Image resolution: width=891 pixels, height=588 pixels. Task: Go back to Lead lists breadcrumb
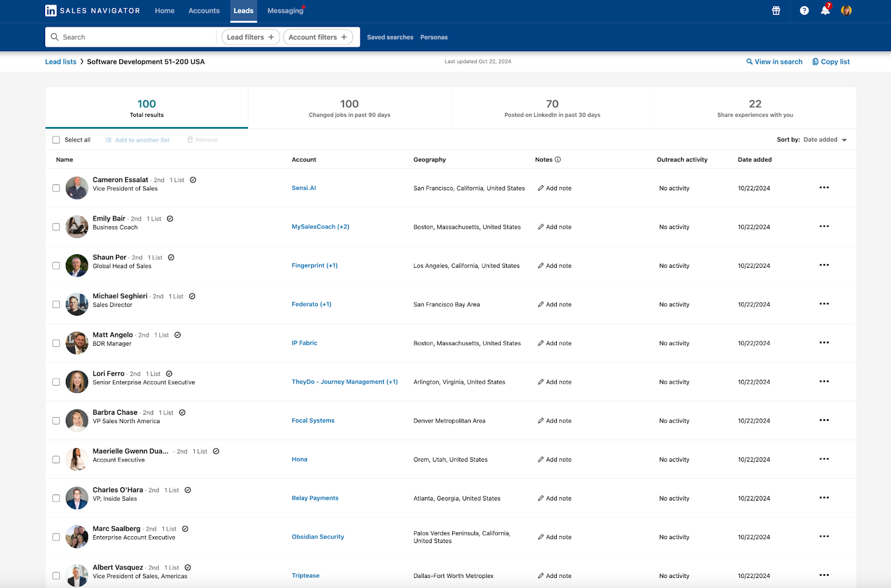pos(61,62)
